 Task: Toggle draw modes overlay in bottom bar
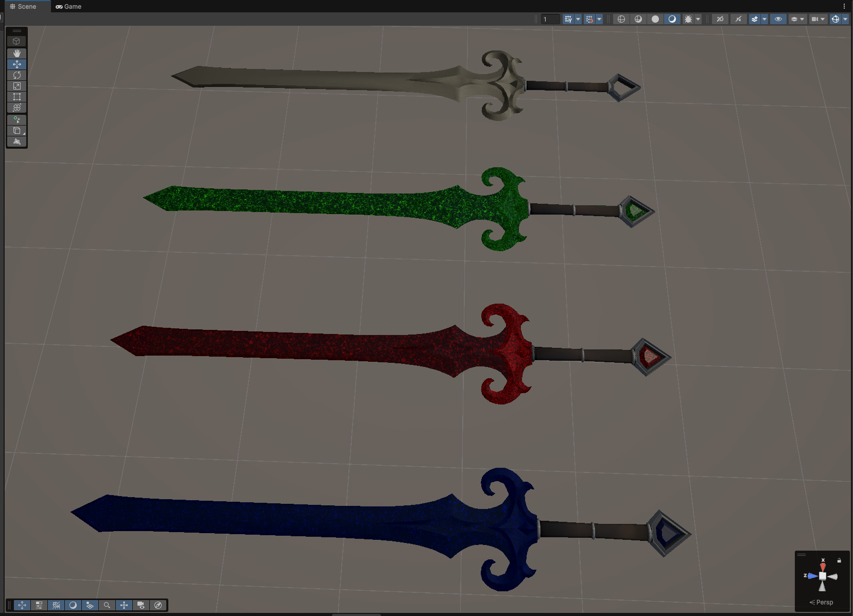(x=73, y=605)
